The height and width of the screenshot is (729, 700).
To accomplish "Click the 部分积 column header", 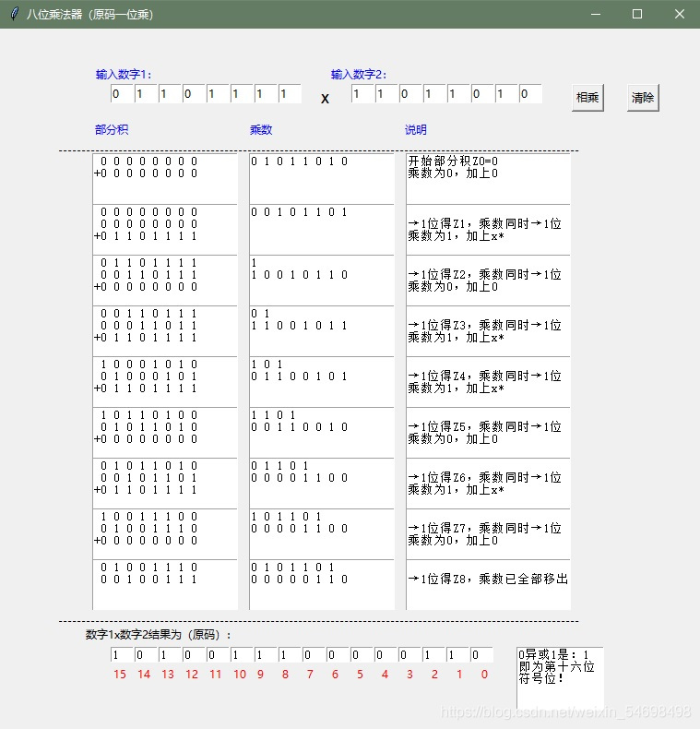I will point(112,130).
